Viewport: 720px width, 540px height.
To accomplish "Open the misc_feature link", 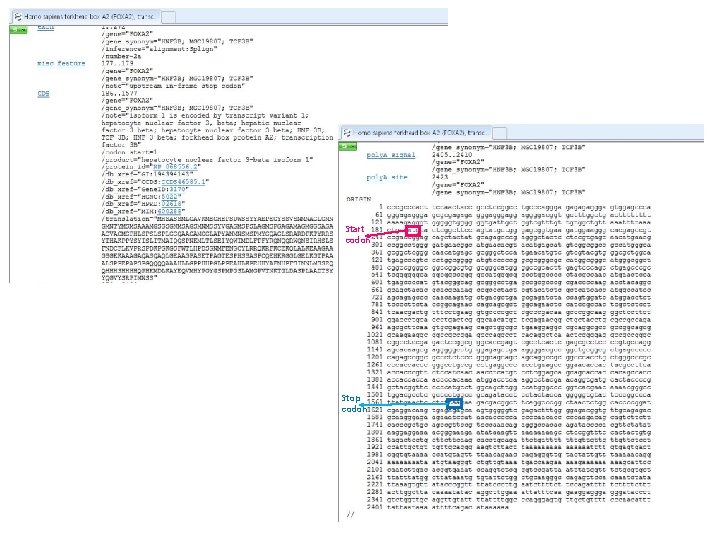I will click(61, 63).
